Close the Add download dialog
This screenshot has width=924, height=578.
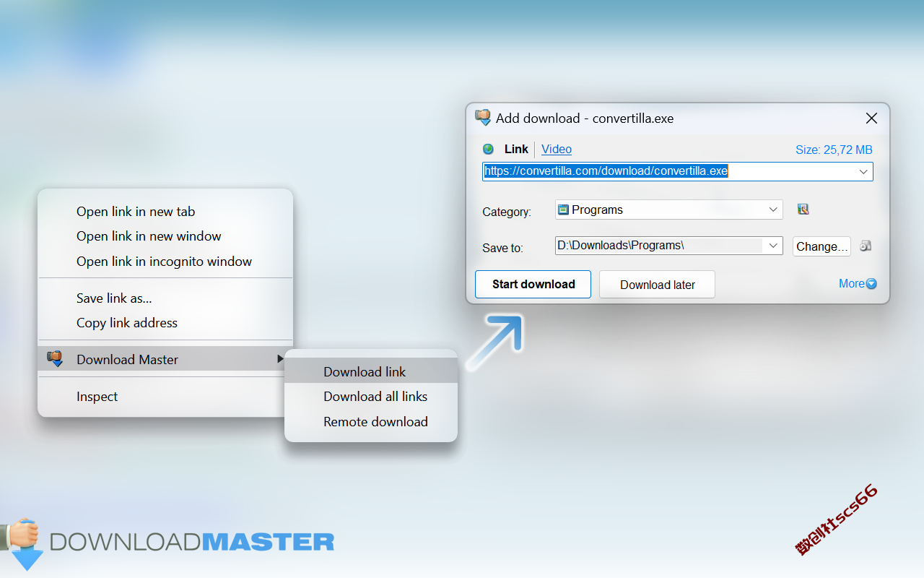tap(871, 118)
